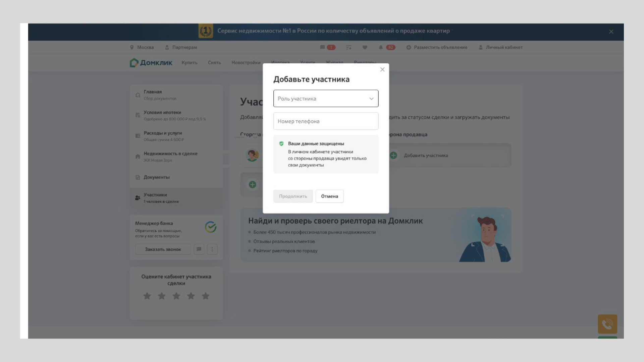
Task: Click the Номер телефона input field
Action: point(326,121)
